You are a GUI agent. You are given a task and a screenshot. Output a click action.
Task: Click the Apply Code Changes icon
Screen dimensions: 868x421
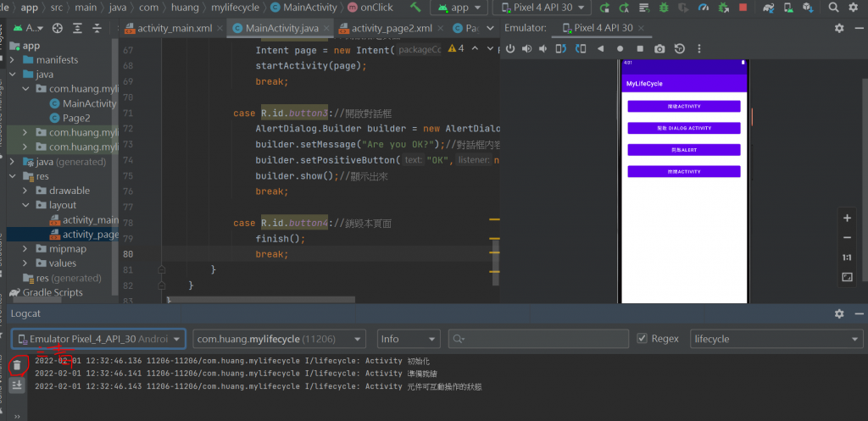coord(624,8)
